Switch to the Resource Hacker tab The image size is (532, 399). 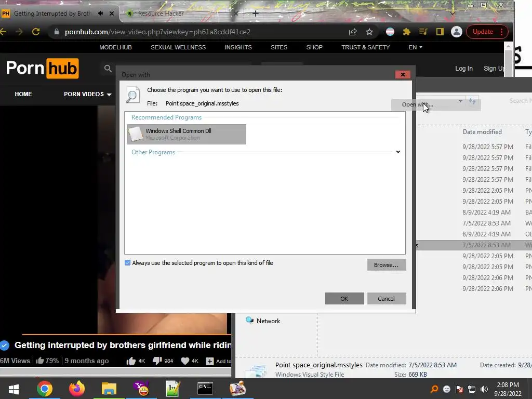click(161, 14)
